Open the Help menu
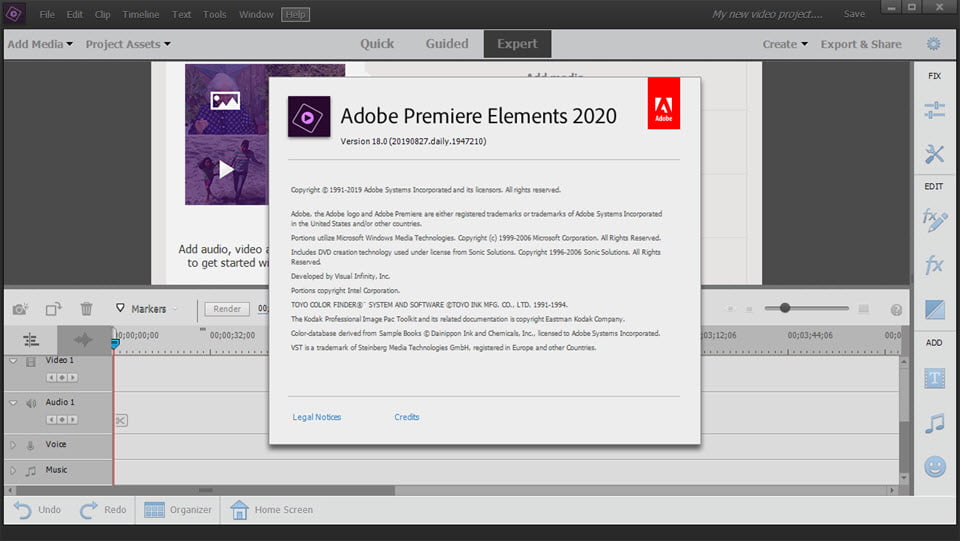Image resolution: width=960 pixels, height=541 pixels. [x=296, y=14]
